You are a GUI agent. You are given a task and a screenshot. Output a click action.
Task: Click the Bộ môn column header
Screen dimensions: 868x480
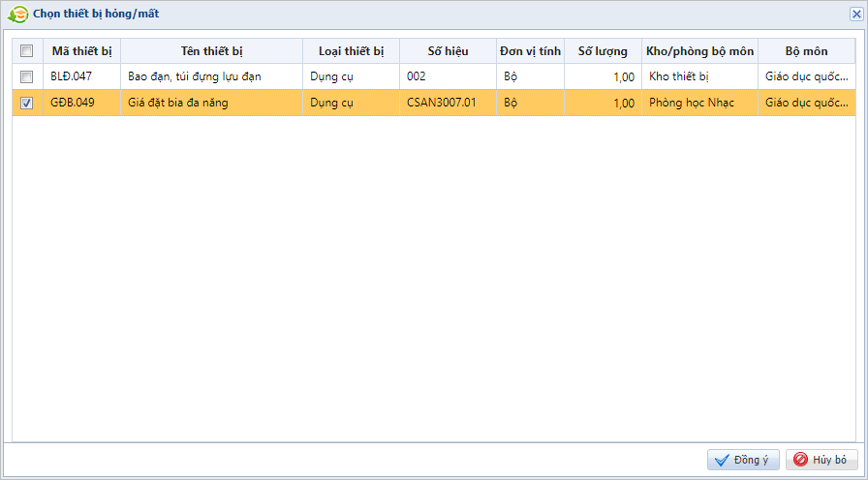(x=807, y=51)
